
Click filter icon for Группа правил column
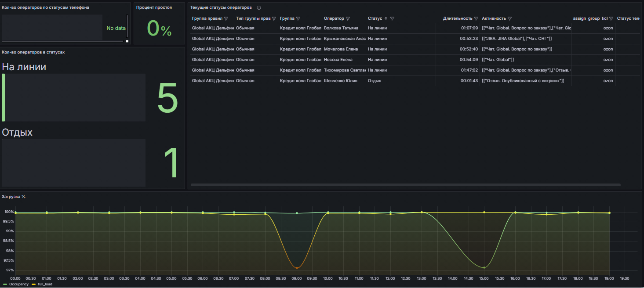226,18
